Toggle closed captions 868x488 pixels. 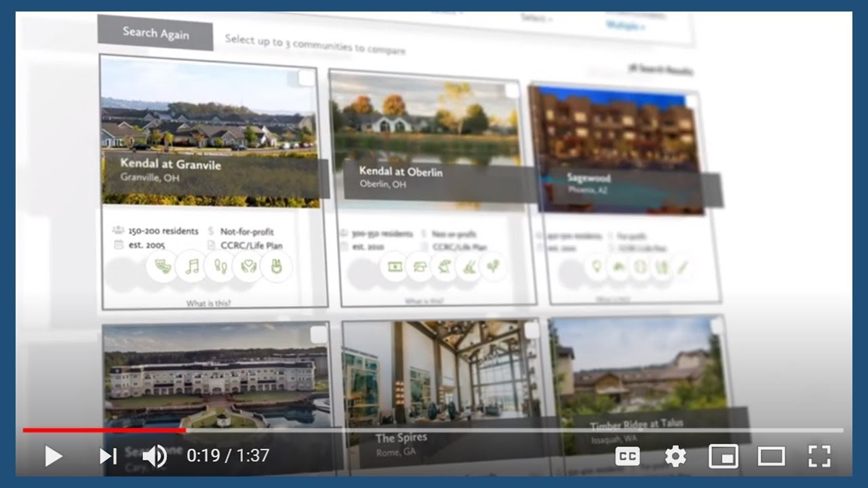point(627,456)
